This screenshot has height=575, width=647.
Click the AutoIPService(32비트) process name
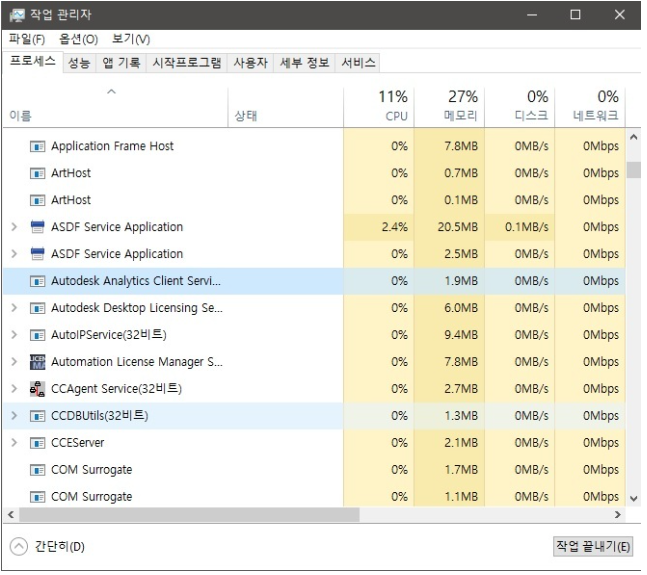pos(109,335)
